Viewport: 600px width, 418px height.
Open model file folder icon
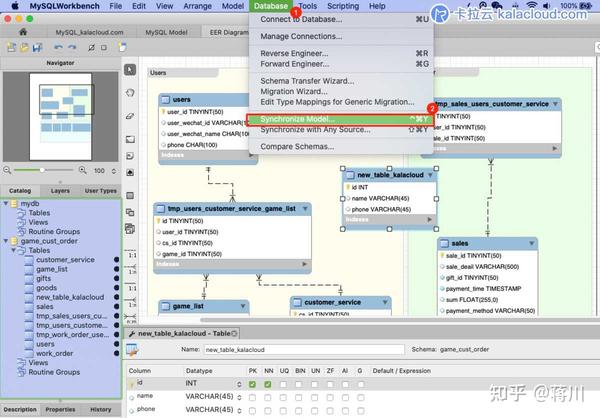tap(24, 47)
